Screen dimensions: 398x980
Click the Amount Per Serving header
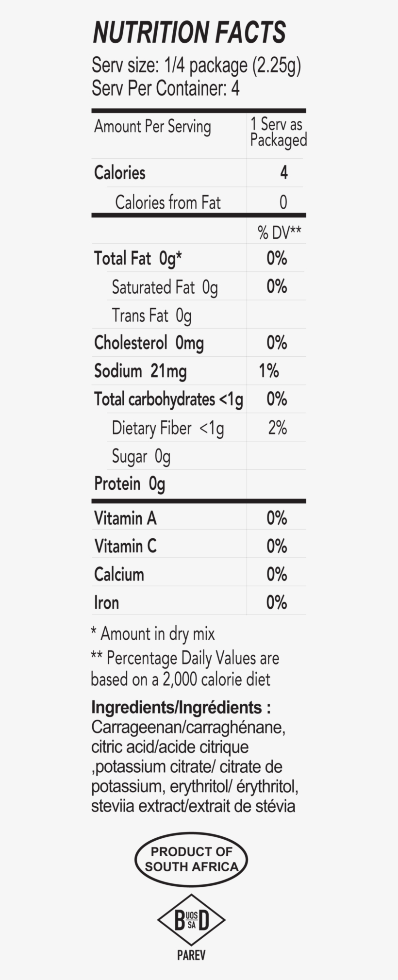pyautogui.click(x=152, y=126)
